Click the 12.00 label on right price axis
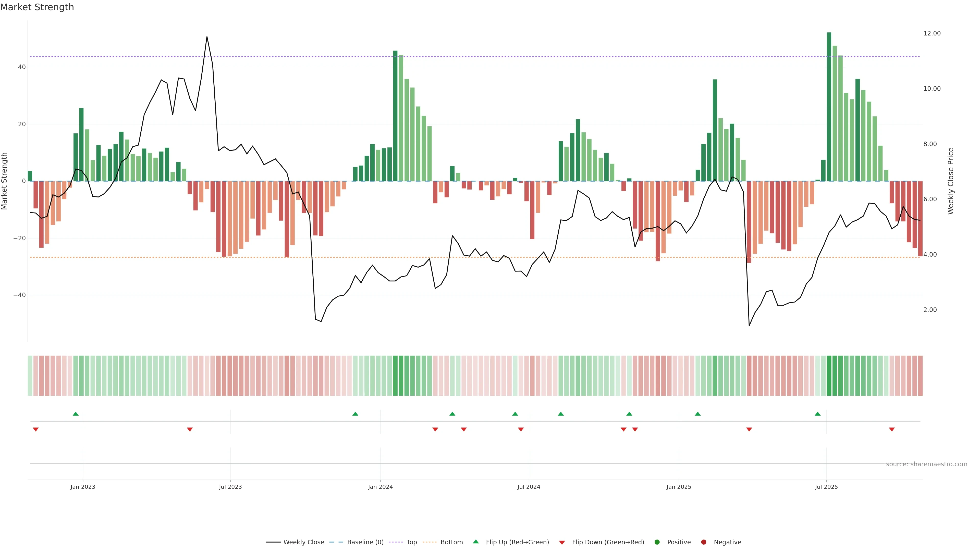The height and width of the screenshot is (551, 980). [932, 33]
